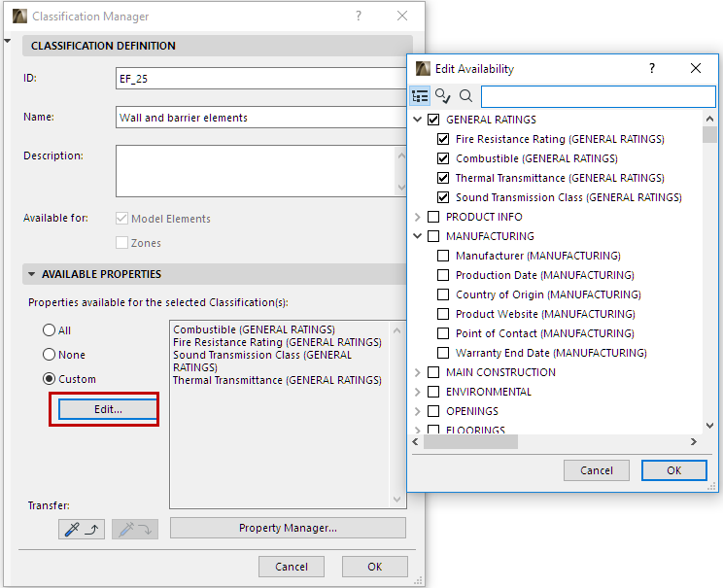Expand the PRODUCT INFO tree group
Image resolution: width=723 pixels, height=588 pixels.
(x=417, y=217)
